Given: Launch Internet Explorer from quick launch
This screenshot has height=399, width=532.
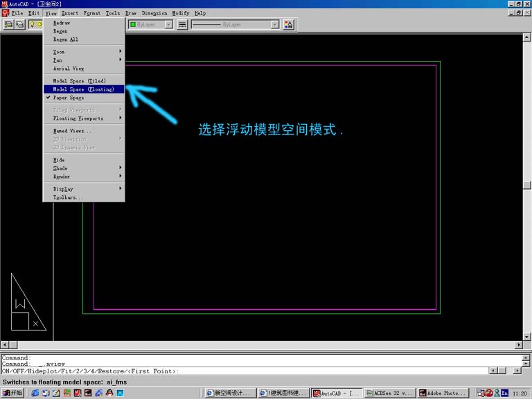Looking at the screenshot, I should (x=35, y=393).
